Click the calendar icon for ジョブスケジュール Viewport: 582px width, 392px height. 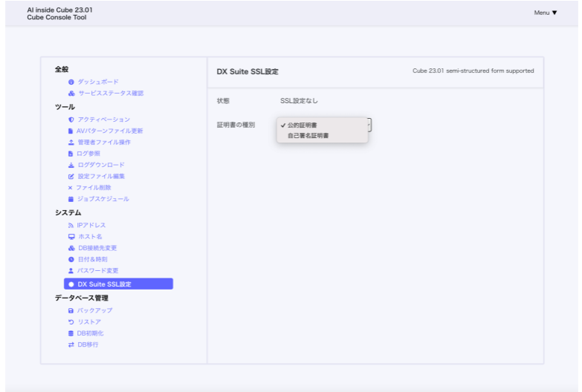coord(71,199)
